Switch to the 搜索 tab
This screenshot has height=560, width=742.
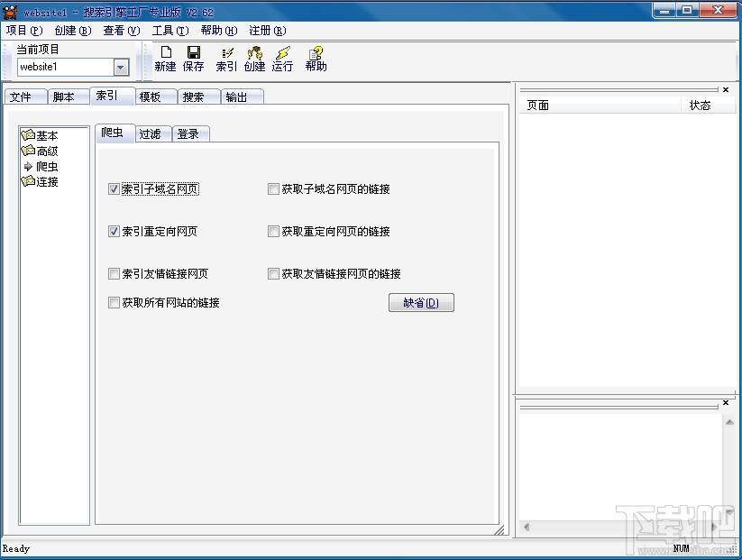pyautogui.click(x=198, y=97)
